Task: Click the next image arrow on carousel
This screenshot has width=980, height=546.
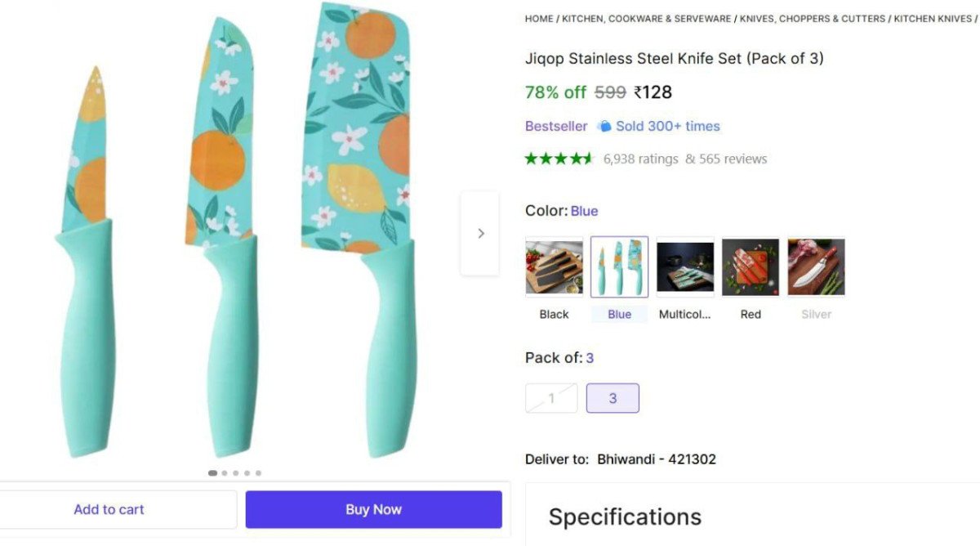Action: pyautogui.click(x=480, y=234)
